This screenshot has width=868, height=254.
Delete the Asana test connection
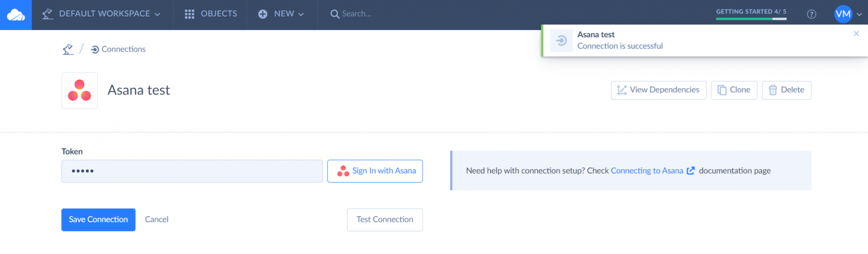tap(786, 90)
